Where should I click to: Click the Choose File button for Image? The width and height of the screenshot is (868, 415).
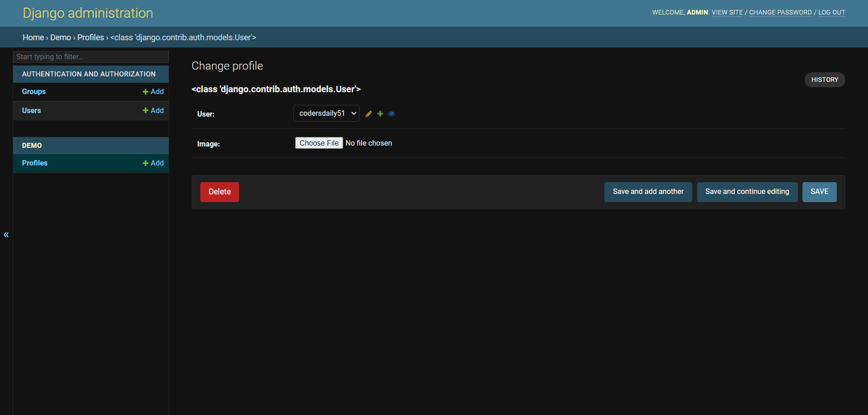(x=319, y=143)
